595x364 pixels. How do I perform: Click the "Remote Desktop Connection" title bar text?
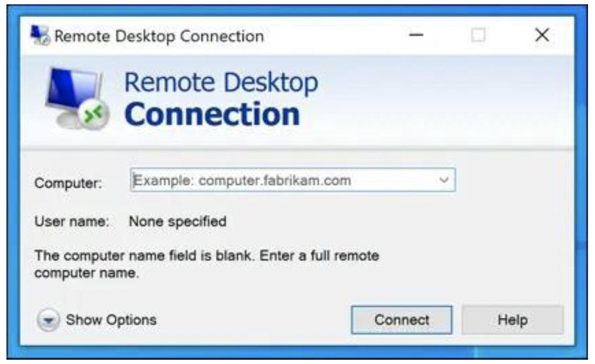click(x=159, y=37)
